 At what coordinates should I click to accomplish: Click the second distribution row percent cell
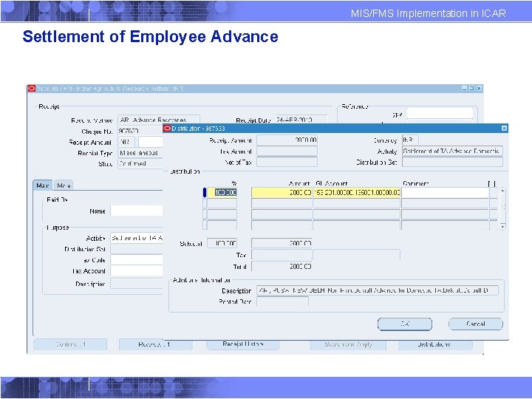pos(222,203)
